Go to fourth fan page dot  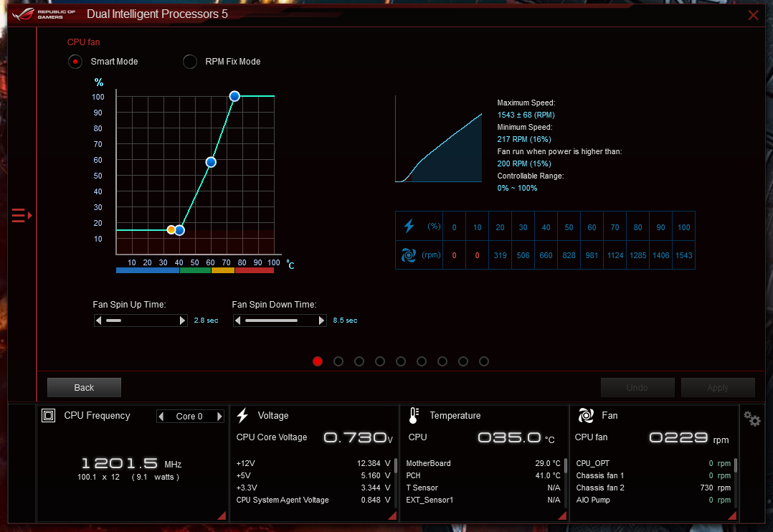(x=380, y=361)
